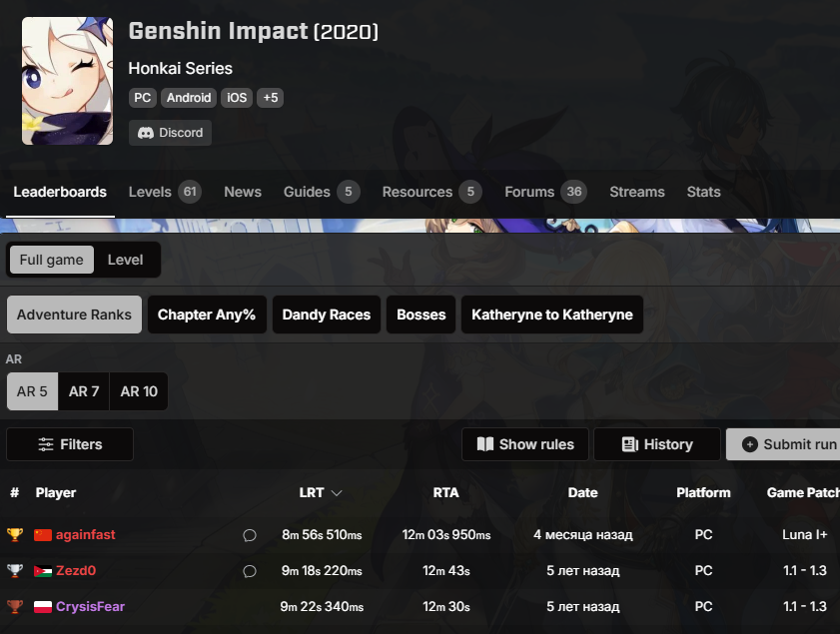Image resolution: width=840 pixels, height=634 pixels.
Task: Click the flag icon next to Zezd0
Action: pos(43,571)
